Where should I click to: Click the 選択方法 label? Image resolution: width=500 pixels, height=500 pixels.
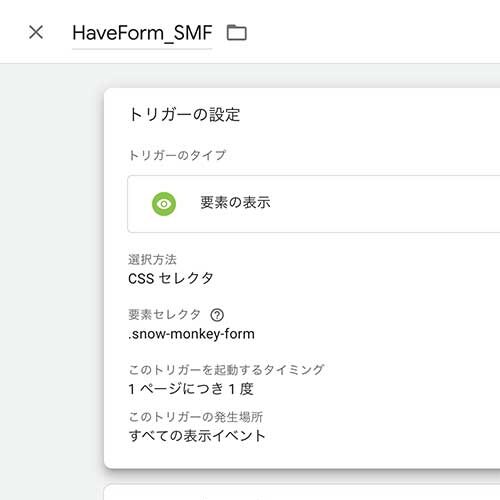point(152,259)
